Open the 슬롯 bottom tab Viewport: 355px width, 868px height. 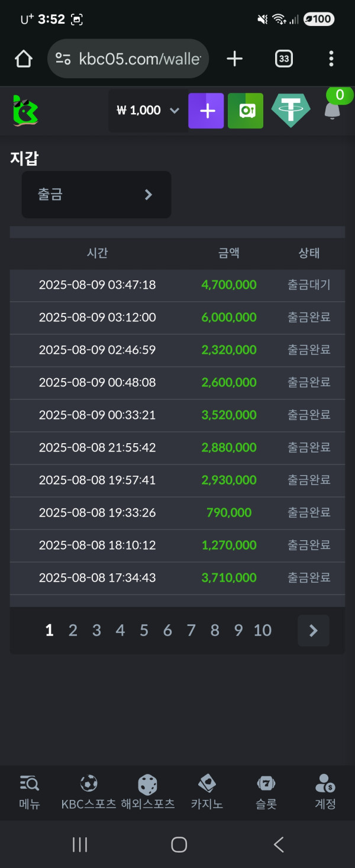click(266, 792)
